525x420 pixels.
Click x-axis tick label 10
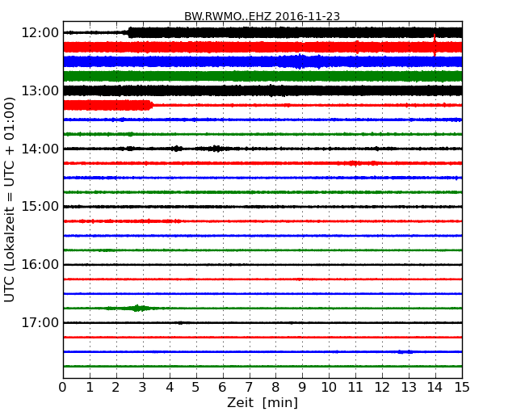pos(329,387)
